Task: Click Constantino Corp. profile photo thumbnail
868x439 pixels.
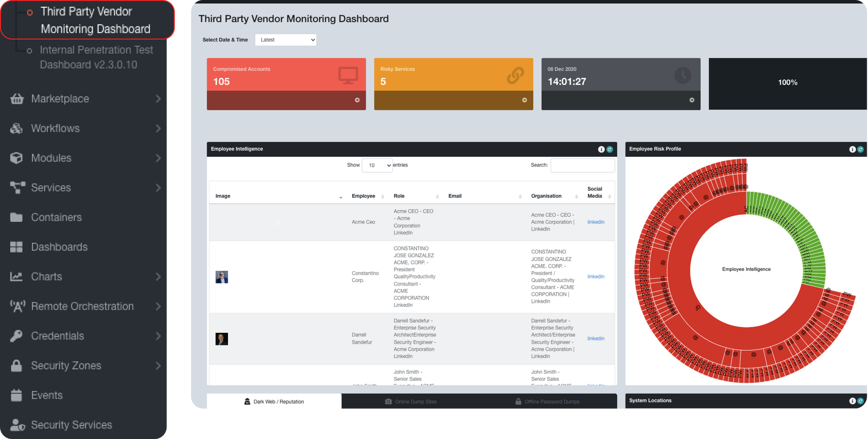Action: (222, 277)
